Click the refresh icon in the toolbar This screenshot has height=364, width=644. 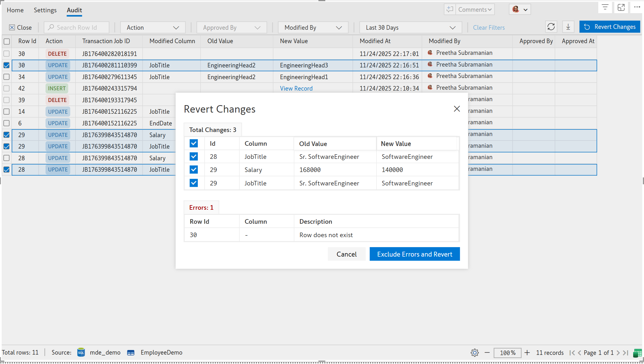(551, 27)
